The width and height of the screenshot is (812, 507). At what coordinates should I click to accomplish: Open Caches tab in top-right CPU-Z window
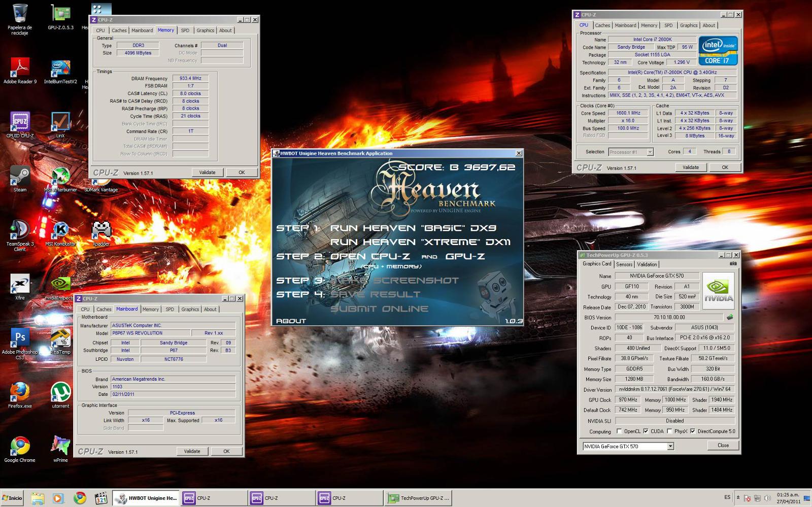pos(602,25)
